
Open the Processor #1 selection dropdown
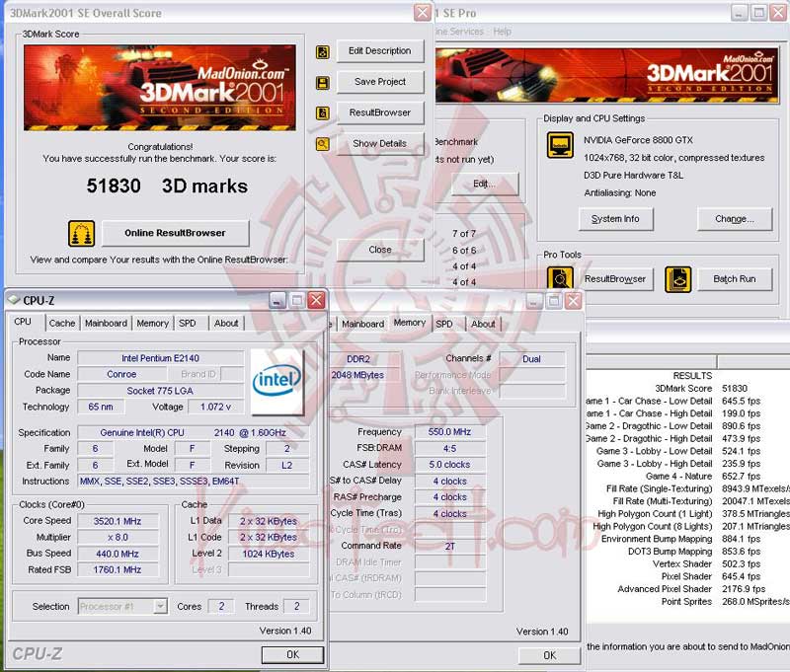point(122,607)
